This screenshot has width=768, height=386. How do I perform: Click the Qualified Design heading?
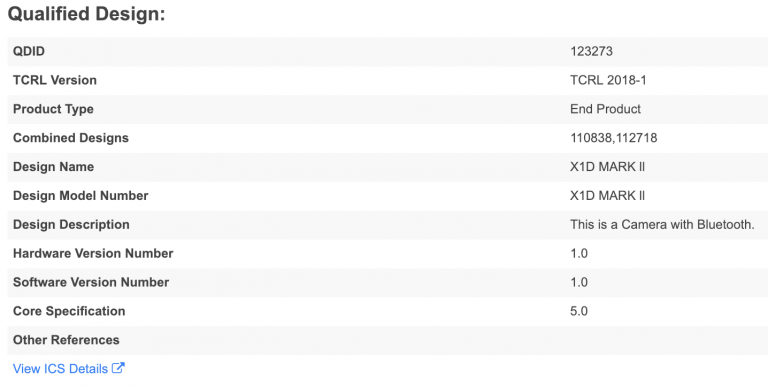[87, 14]
